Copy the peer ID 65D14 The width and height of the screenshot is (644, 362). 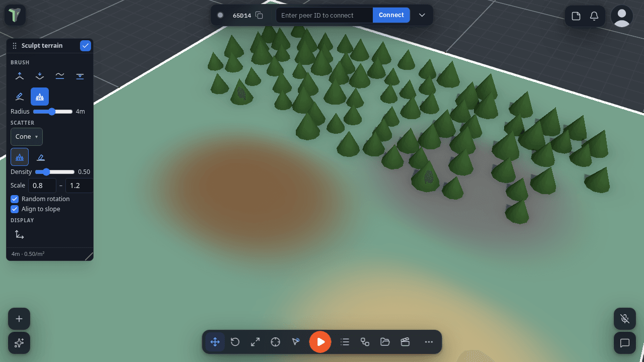(259, 15)
